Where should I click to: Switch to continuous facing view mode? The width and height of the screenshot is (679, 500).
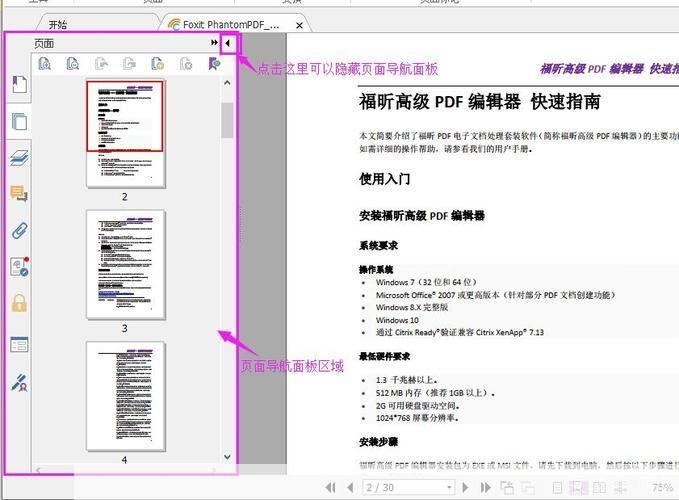pos(620,487)
